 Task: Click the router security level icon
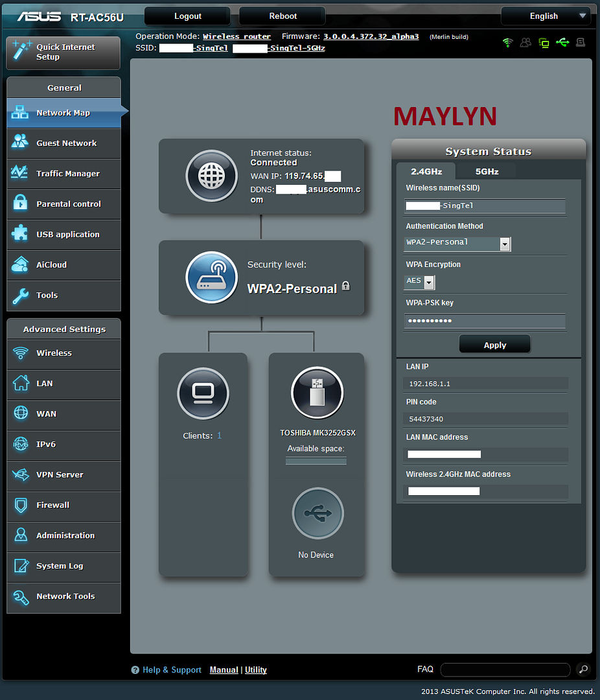tap(211, 277)
